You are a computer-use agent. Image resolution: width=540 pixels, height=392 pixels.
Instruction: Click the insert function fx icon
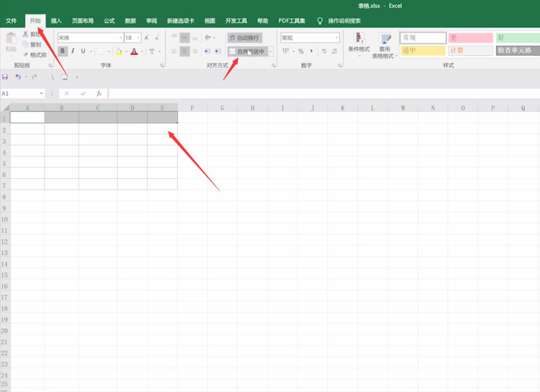click(99, 93)
